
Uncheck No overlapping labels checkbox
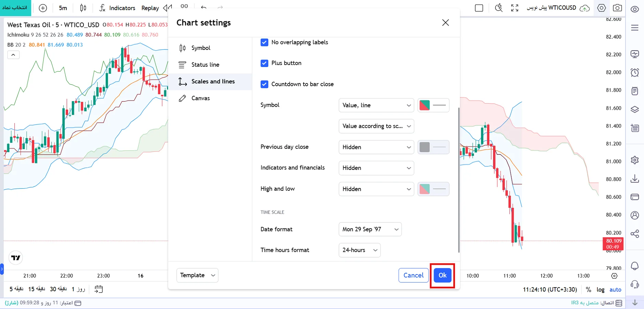pos(264,42)
